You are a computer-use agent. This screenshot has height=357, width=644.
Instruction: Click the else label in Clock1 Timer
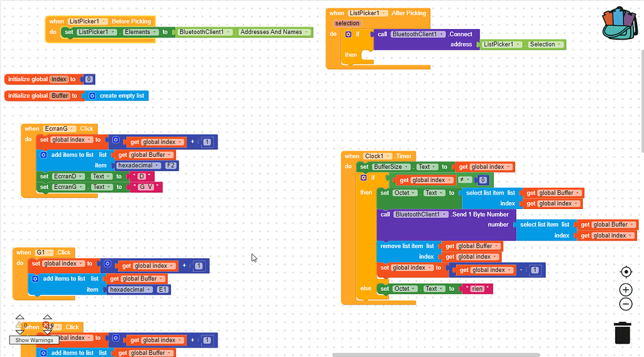click(x=365, y=288)
